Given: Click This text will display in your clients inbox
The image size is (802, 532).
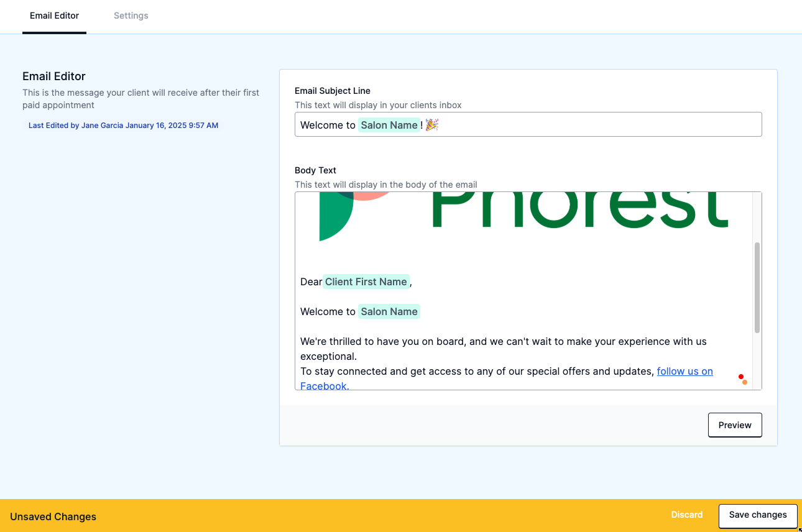Looking at the screenshot, I should coord(378,105).
